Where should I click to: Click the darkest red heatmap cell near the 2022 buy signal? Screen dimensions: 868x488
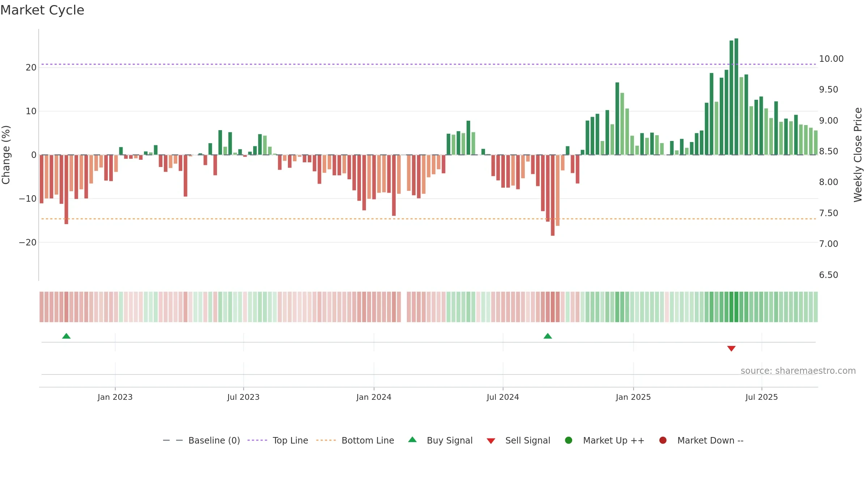tap(66, 307)
